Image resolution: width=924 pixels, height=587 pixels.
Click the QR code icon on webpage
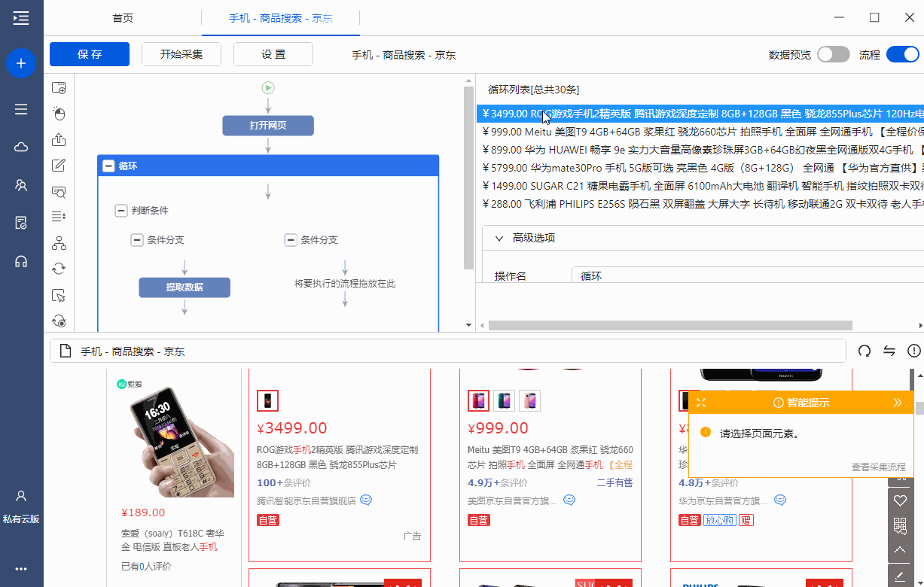tap(900, 525)
